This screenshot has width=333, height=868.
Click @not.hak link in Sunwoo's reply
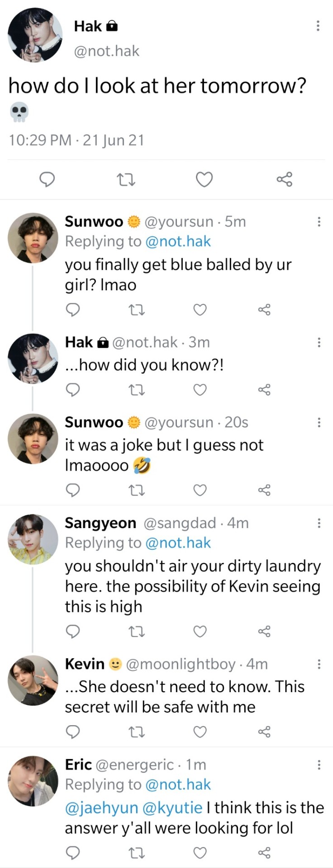tap(178, 241)
